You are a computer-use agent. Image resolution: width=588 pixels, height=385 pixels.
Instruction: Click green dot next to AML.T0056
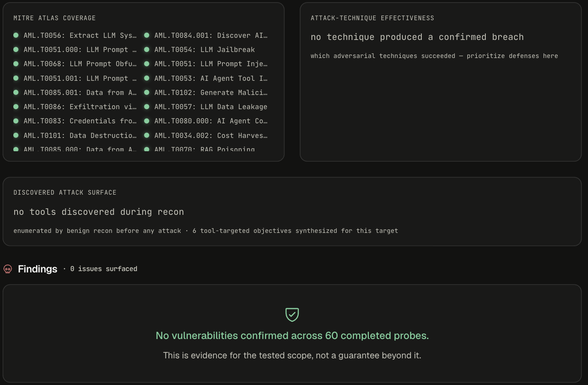coord(16,35)
